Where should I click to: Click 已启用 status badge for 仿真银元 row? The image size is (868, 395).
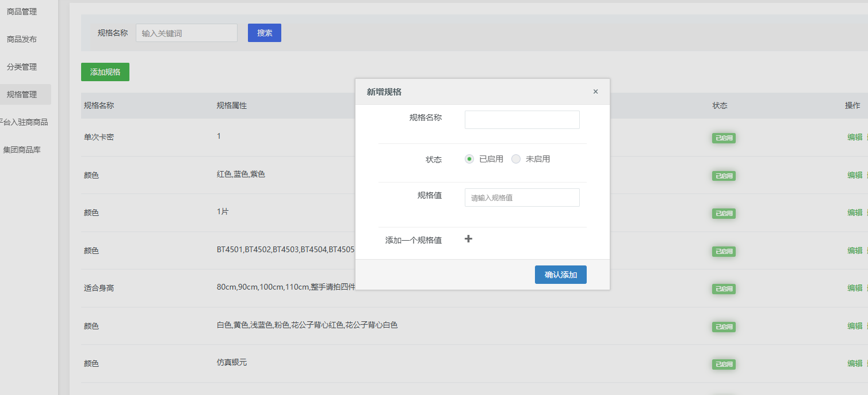click(724, 364)
